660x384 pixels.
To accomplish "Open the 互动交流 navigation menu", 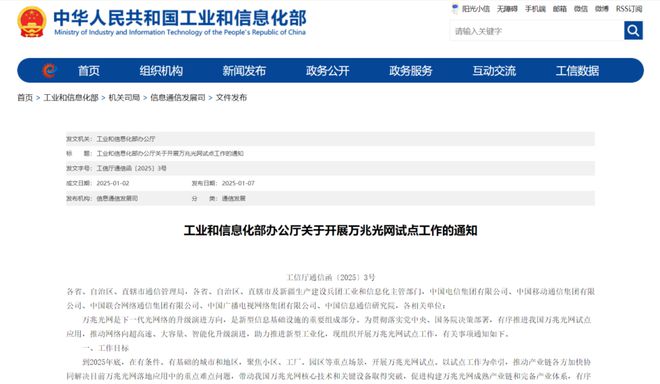I will point(494,71).
